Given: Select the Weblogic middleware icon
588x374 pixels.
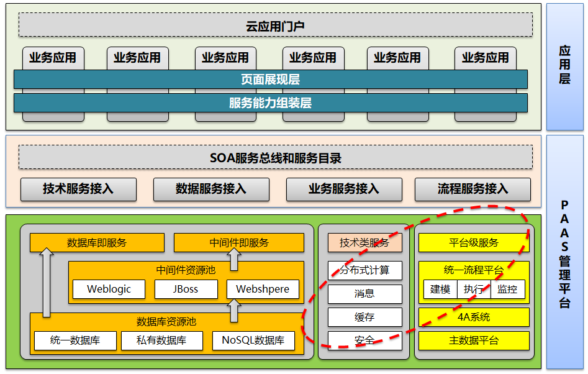Looking at the screenshot, I should (x=108, y=289).
